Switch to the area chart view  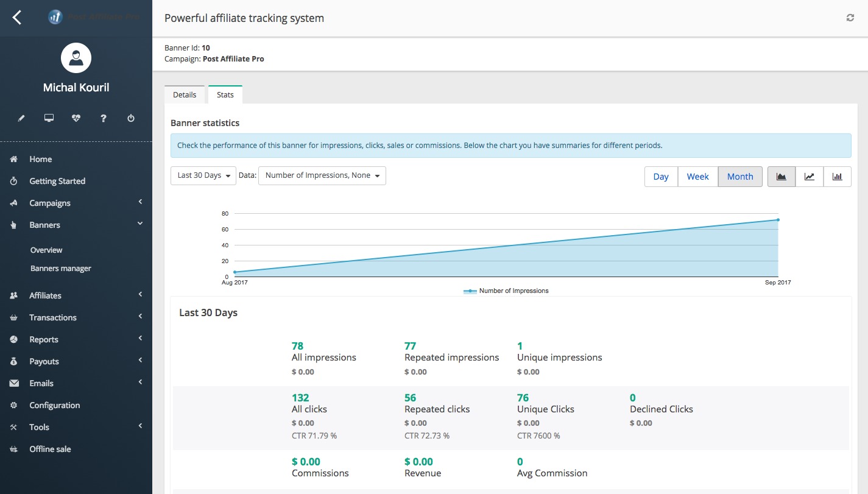point(781,177)
